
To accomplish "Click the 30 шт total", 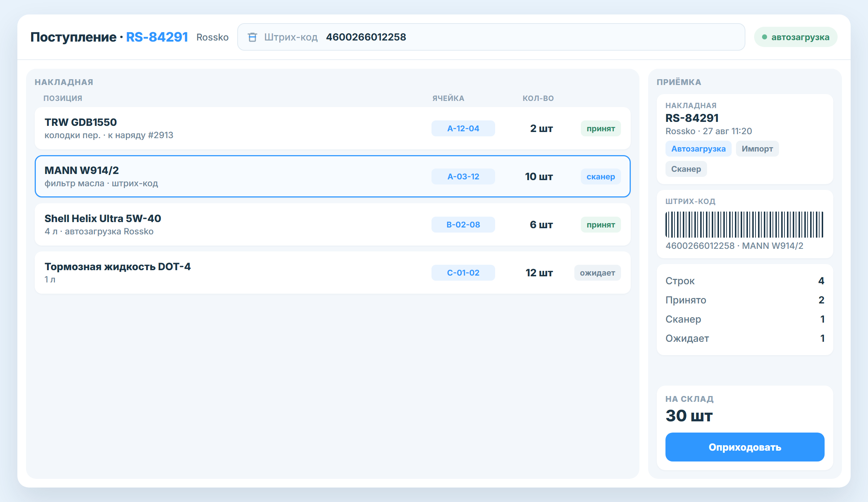I will coord(689,416).
